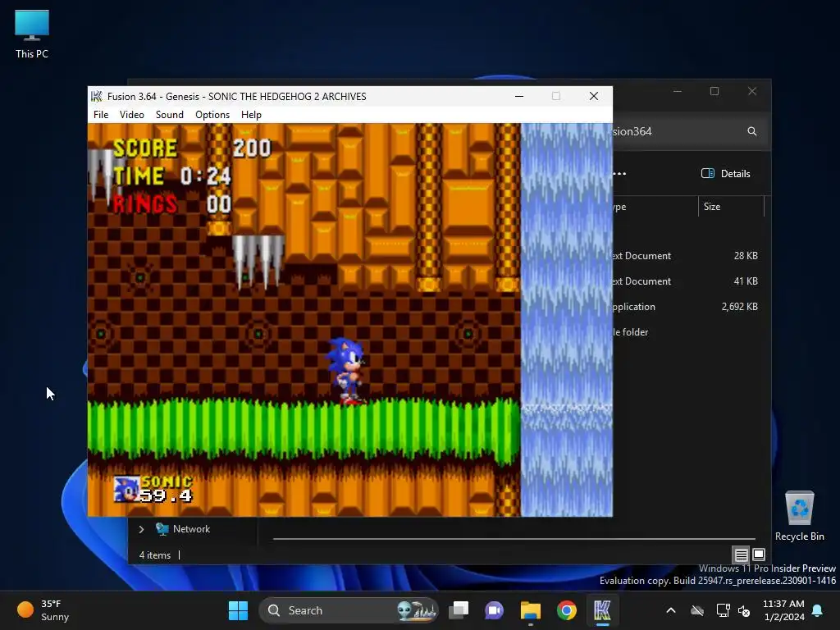Open the Help menu in Fusion
Viewport: 840px width, 630px height.
click(x=251, y=115)
